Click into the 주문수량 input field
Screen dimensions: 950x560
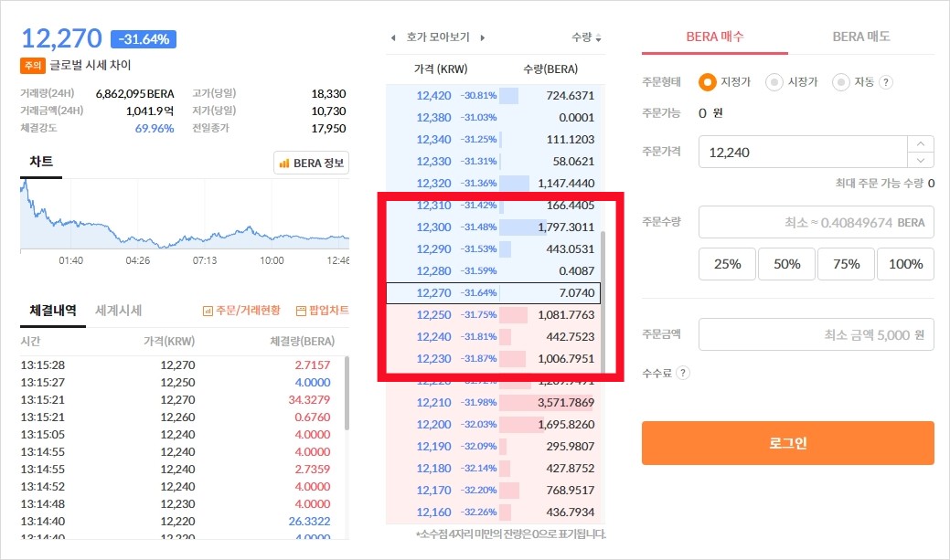click(x=817, y=222)
